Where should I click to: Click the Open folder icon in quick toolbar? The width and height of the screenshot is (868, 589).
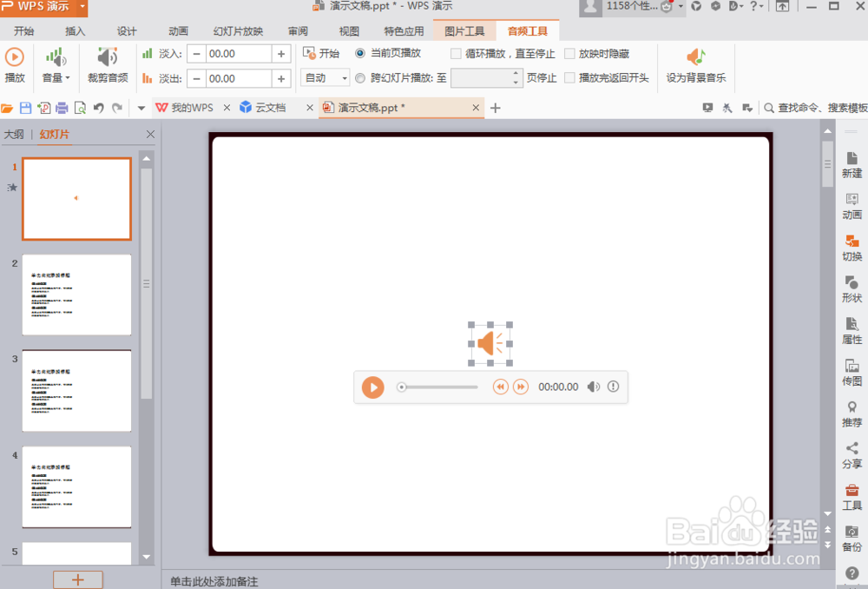pos(7,108)
